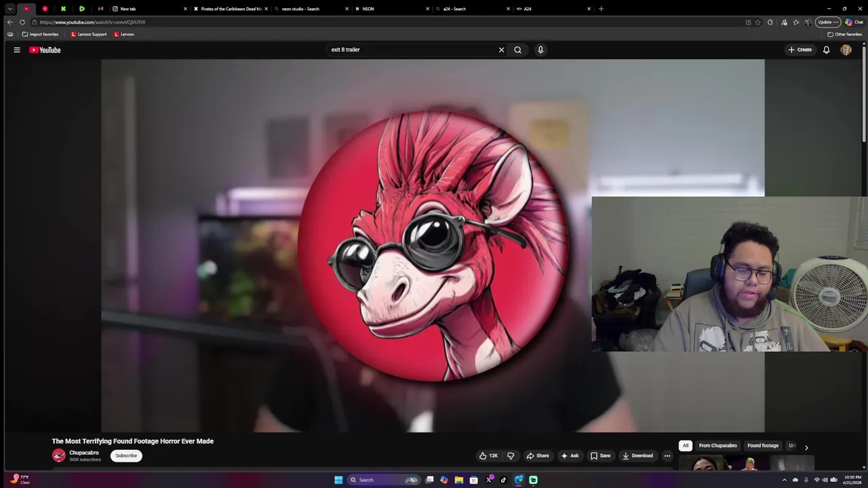Open the Update settings menu button
Viewport: 868px width, 488px height.
[x=828, y=22]
